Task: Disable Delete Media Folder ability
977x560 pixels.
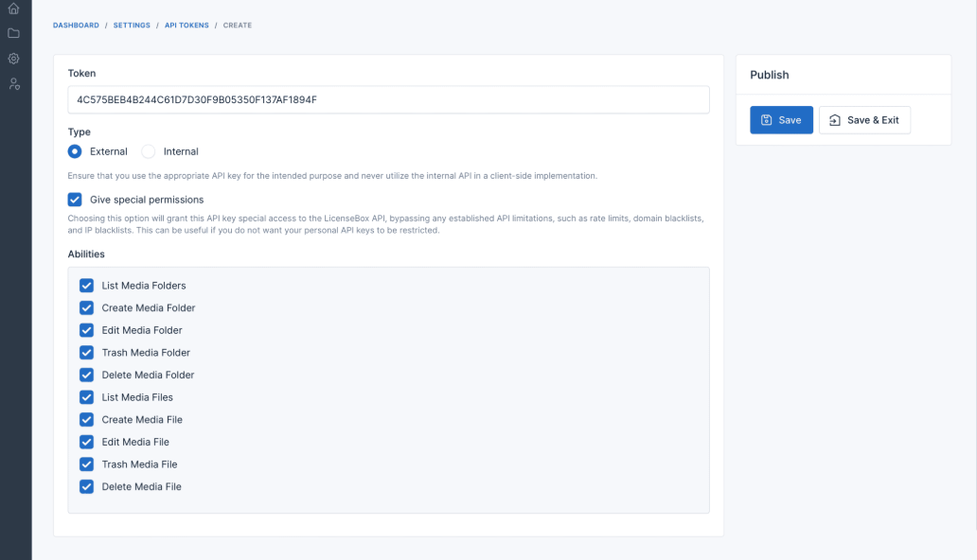Action: [86, 375]
